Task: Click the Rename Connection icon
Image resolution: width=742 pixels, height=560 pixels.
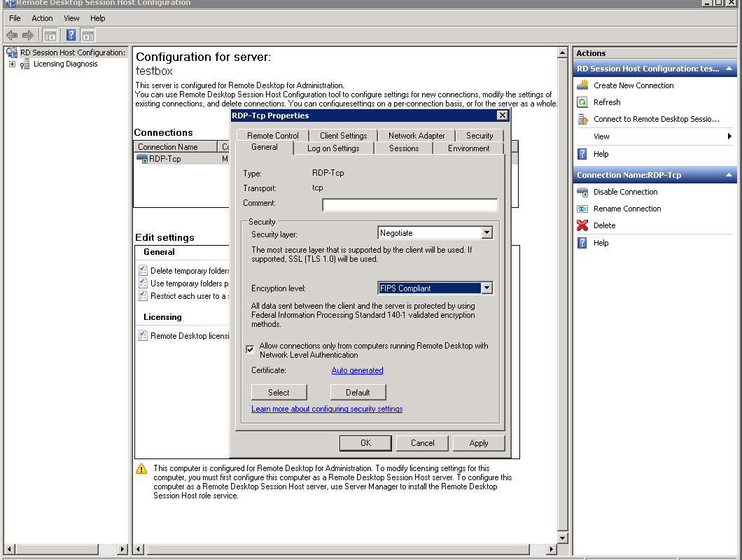Action: point(582,209)
